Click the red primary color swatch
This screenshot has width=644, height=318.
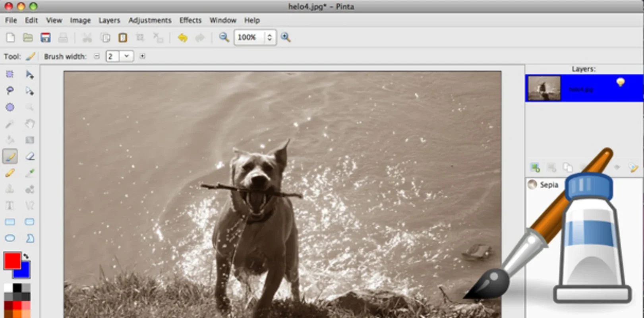pyautogui.click(x=12, y=261)
